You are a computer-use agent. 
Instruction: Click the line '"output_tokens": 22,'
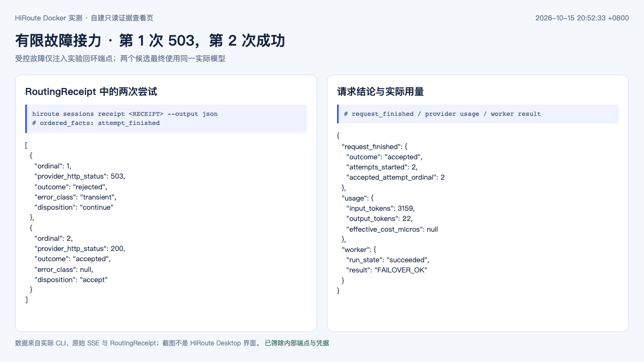[379, 219]
